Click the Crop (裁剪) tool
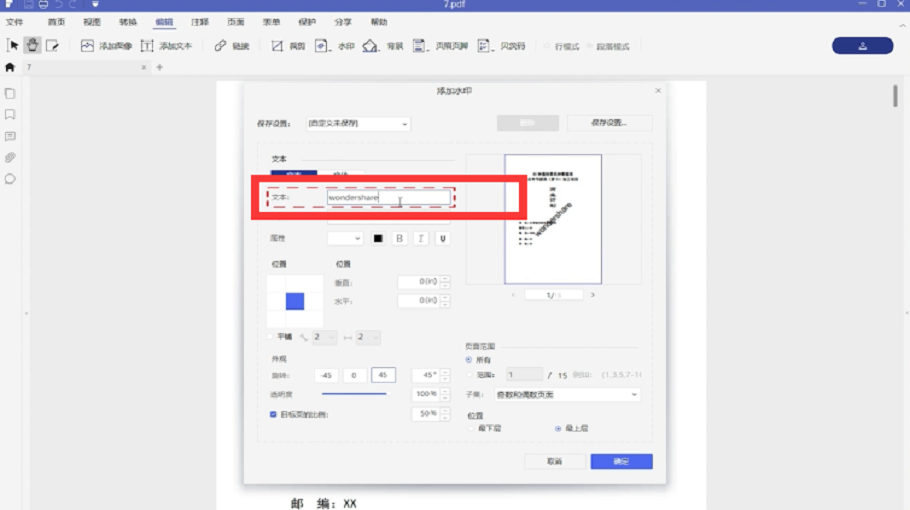 pyautogui.click(x=288, y=46)
